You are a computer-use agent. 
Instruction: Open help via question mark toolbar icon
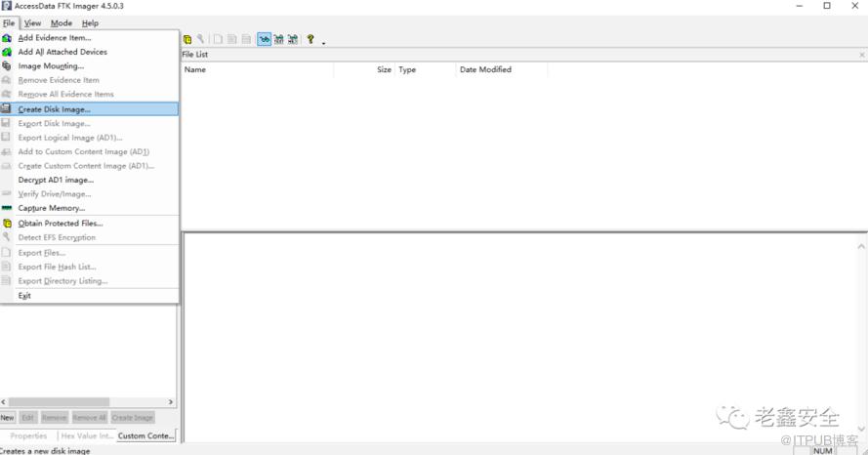click(310, 39)
